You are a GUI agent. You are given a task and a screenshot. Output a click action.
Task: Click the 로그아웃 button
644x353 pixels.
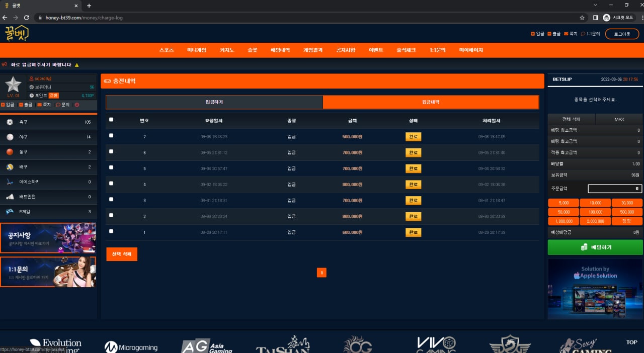622,34
